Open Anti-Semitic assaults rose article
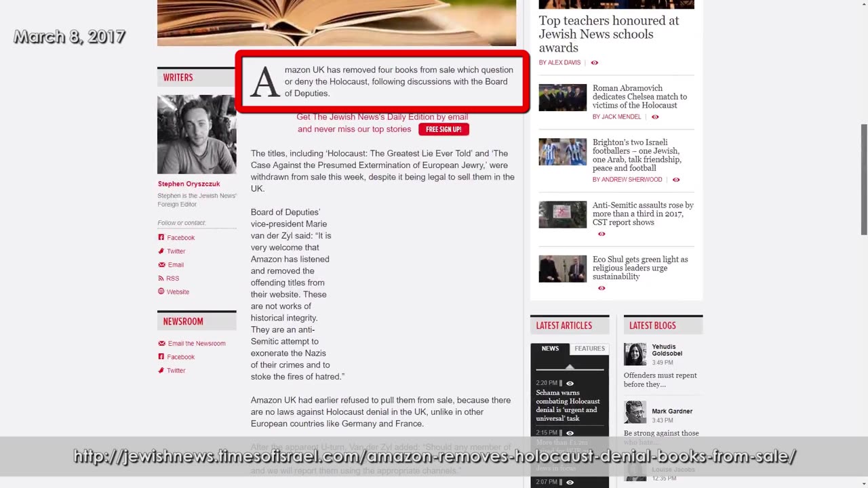Viewport: 868px width, 488px height. [643, 213]
